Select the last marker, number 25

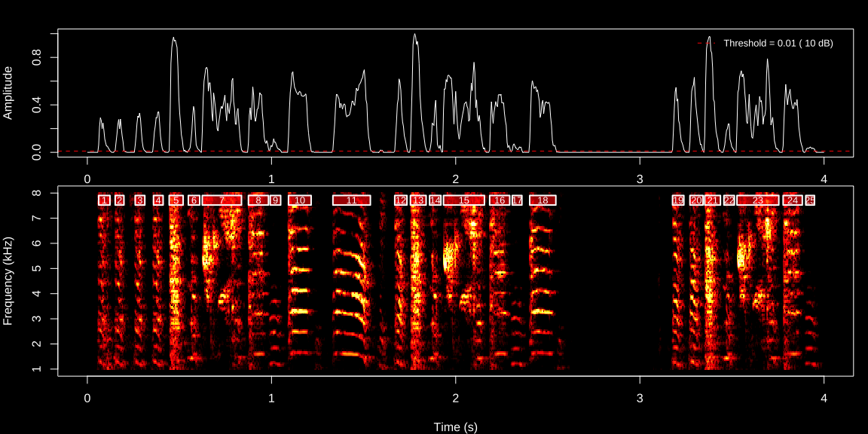(811, 200)
